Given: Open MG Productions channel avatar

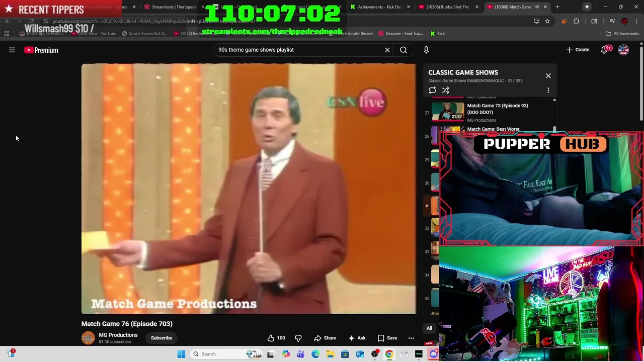Looking at the screenshot, I should point(88,338).
